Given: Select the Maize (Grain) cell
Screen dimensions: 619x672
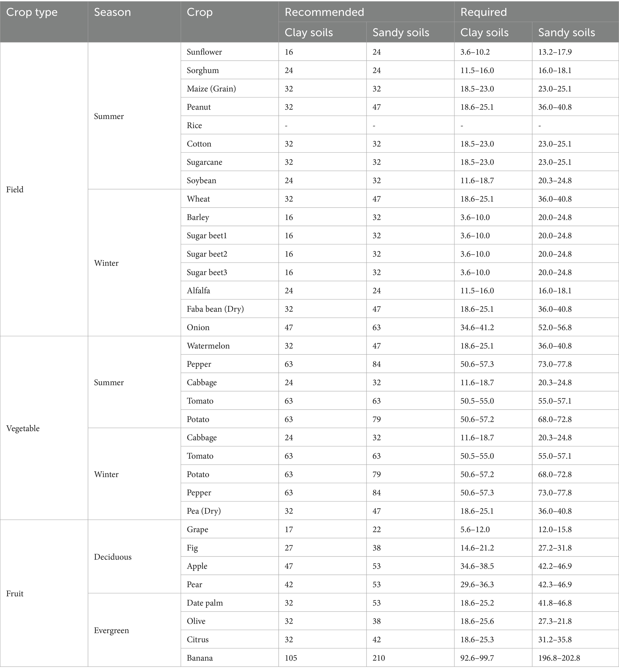Looking at the screenshot, I should tap(211, 89).
